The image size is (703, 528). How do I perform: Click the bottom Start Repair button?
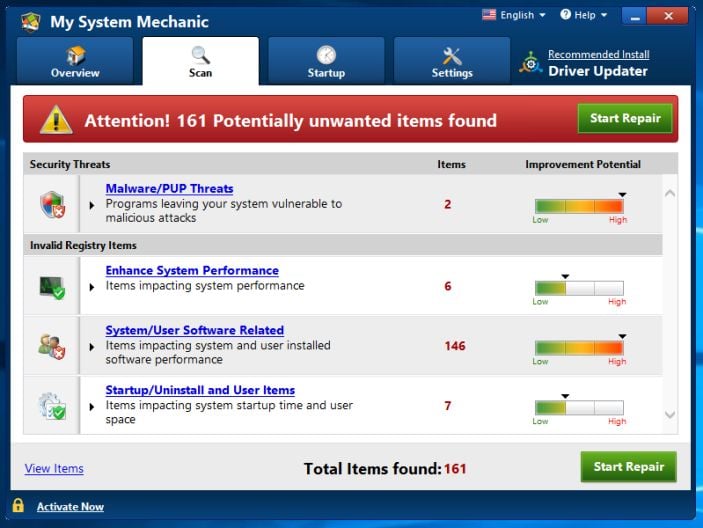(629, 467)
